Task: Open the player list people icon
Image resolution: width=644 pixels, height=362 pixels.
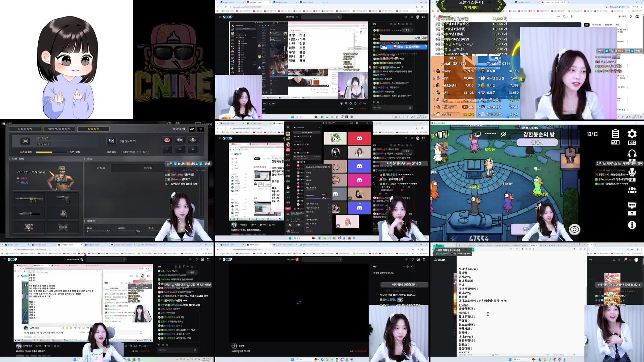Action: pos(633,190)
